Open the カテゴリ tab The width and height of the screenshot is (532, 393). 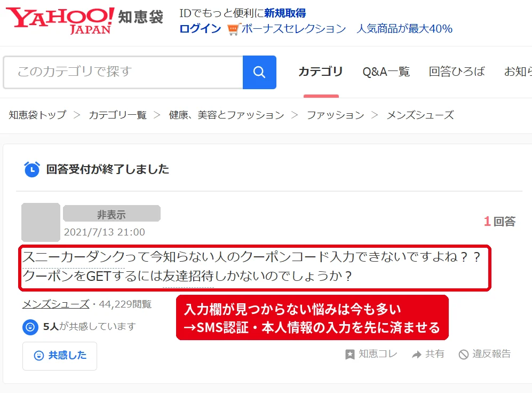[321, 72]
